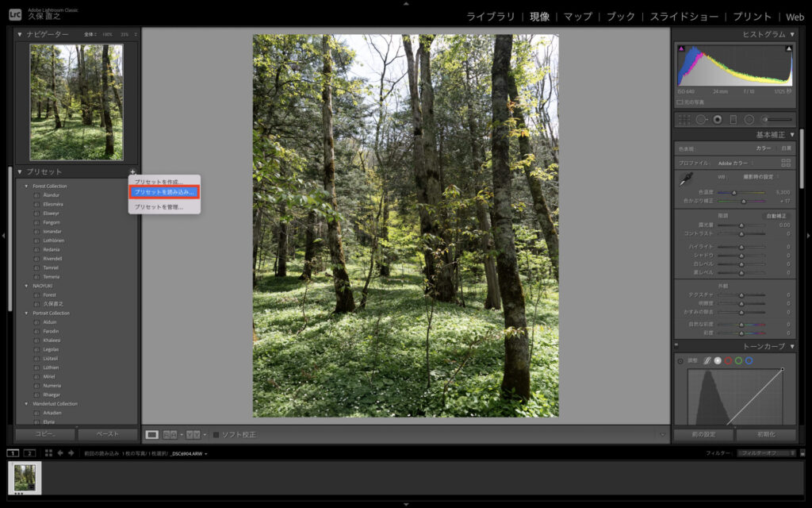Select the crop overlay tool icon
Viewport: 812px width, 508px height.
[x=684, y=120]
